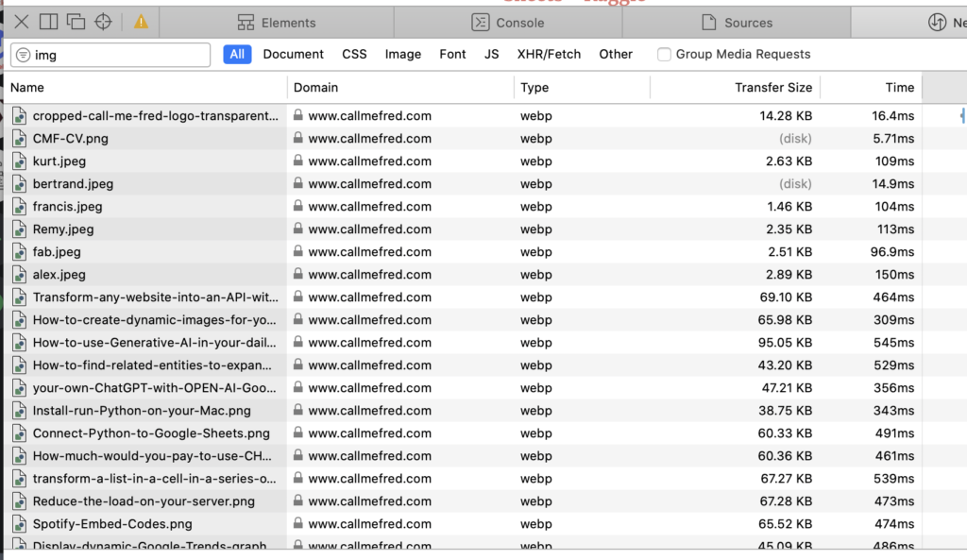Sort by the Time column header
Viewport: 967px width, 560px height.
872,88
